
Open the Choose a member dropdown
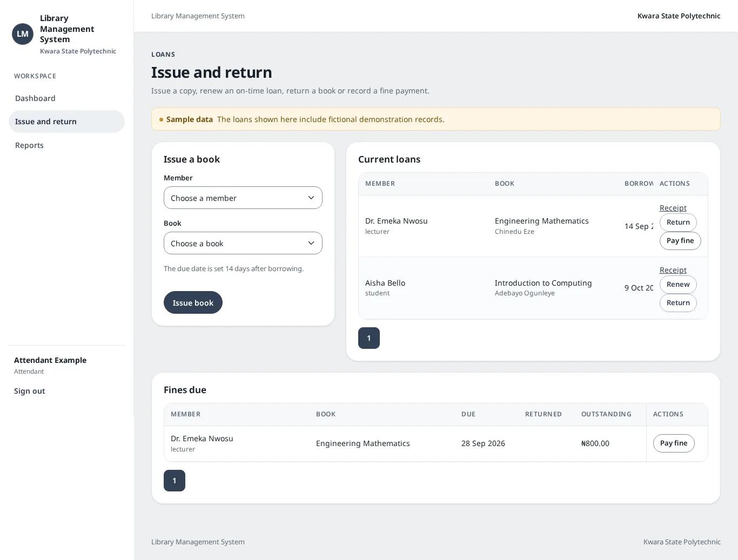(243, 198)
